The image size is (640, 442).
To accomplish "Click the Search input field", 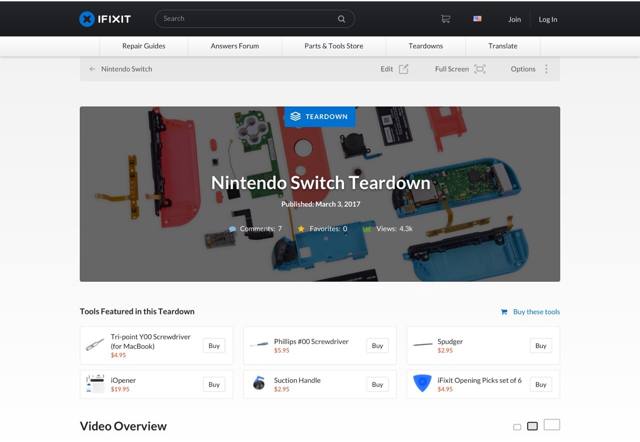I will [x=245, y=19].
